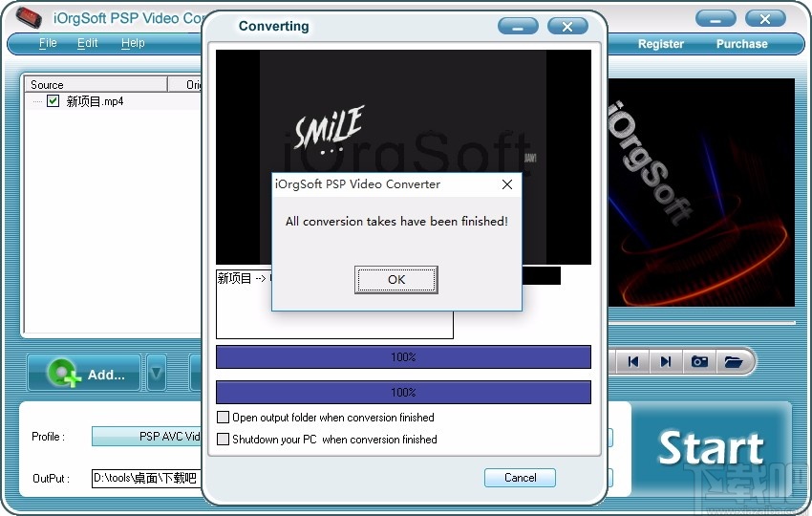Select the 新项目.mp4 file row

(114, 101)
